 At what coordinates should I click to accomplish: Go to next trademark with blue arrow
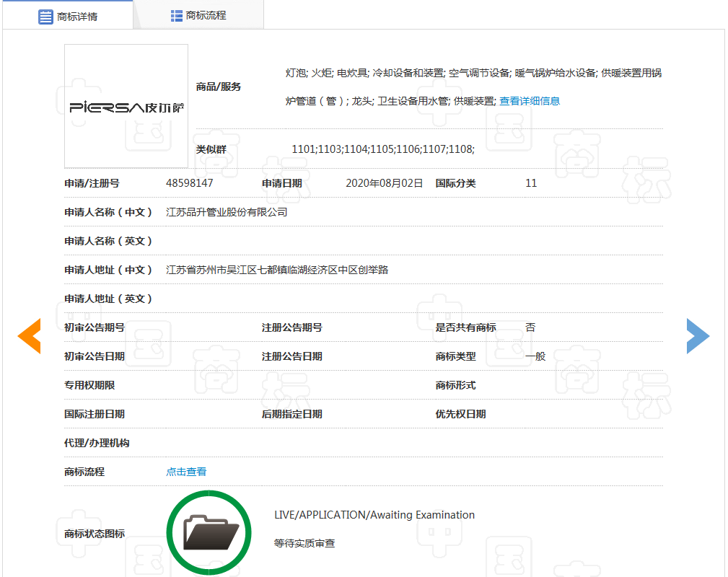pyautogui.click(x=698, y=335)
